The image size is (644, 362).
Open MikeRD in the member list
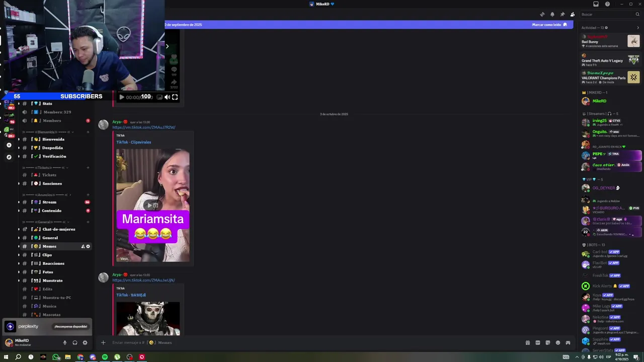pos(611,101)
